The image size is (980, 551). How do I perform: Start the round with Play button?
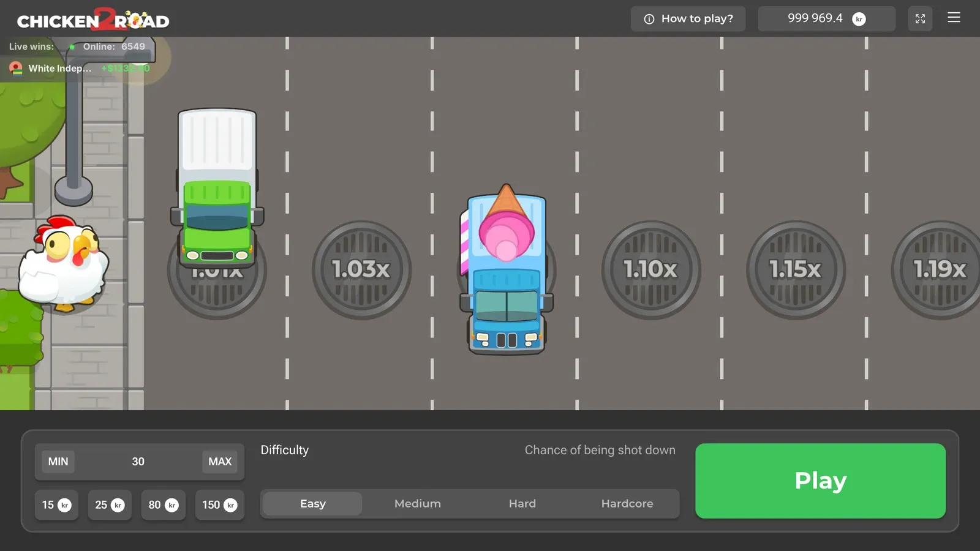pos(820,481)
